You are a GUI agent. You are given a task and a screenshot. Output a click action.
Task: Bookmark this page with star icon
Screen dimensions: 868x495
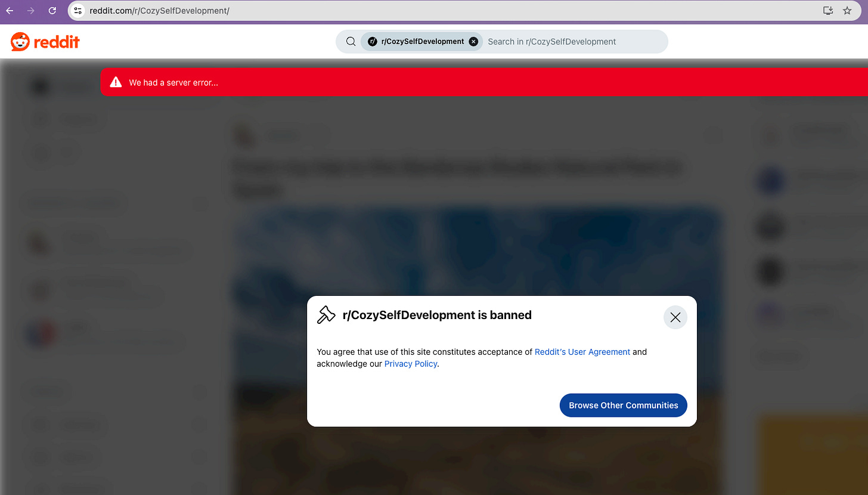(x=847, y=11)
